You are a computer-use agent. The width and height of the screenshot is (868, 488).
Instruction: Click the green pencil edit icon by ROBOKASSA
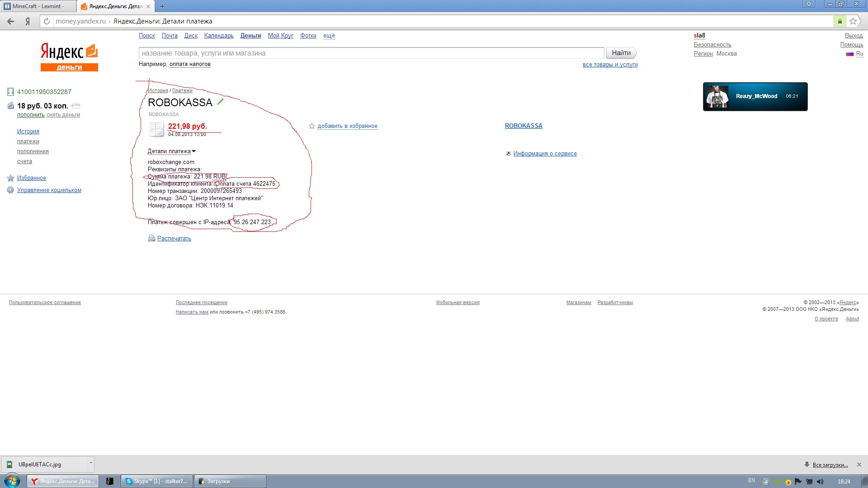click(x=220, y=102)
